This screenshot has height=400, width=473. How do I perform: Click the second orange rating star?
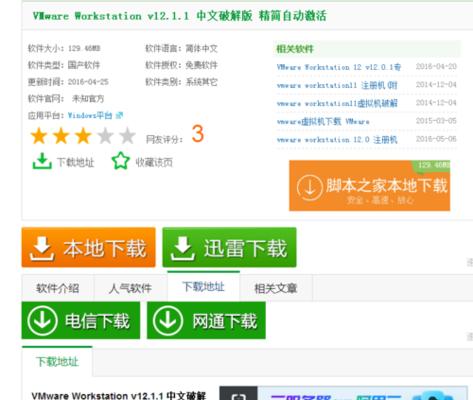(x=61, y=136)
